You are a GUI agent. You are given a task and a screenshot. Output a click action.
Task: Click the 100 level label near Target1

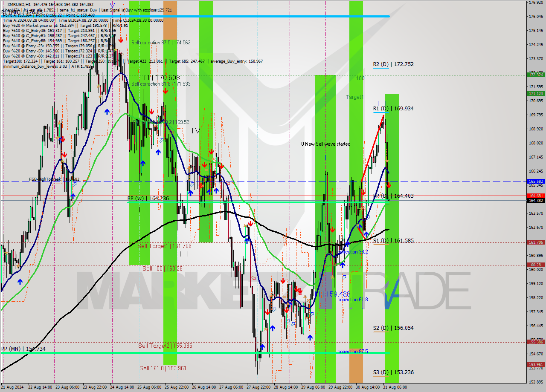pos(360,78)
